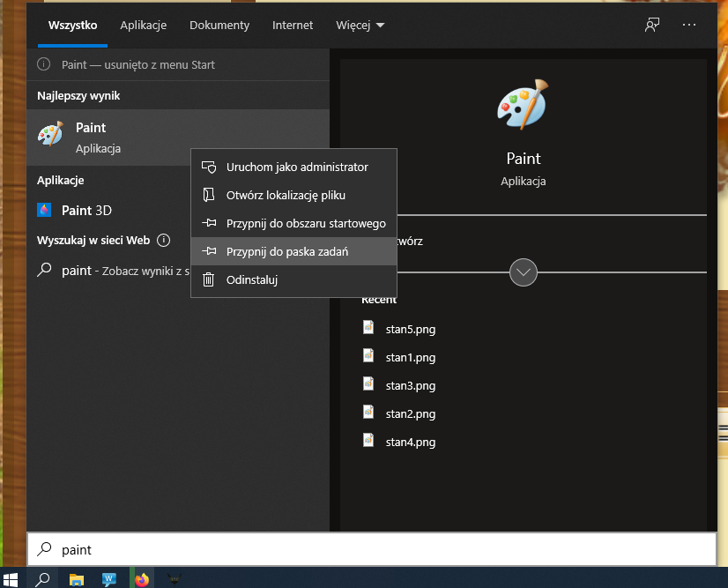
Task: Open Firefox from the taskbar
Action: coord(142,580)
